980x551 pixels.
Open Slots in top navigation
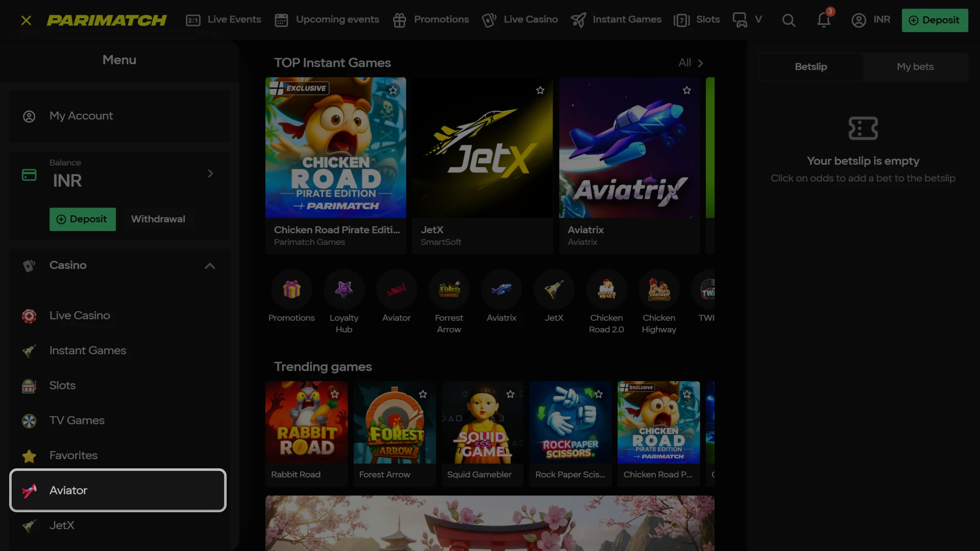click(x=697, y=20)
